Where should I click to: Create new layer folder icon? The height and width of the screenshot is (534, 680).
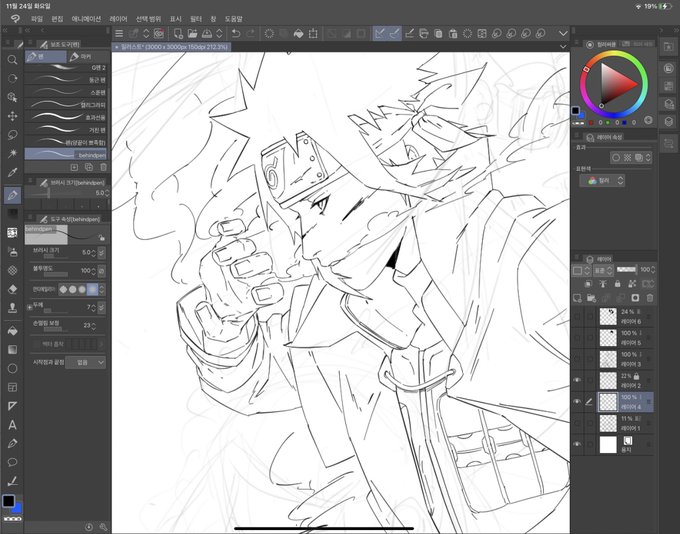click(591, 298)
